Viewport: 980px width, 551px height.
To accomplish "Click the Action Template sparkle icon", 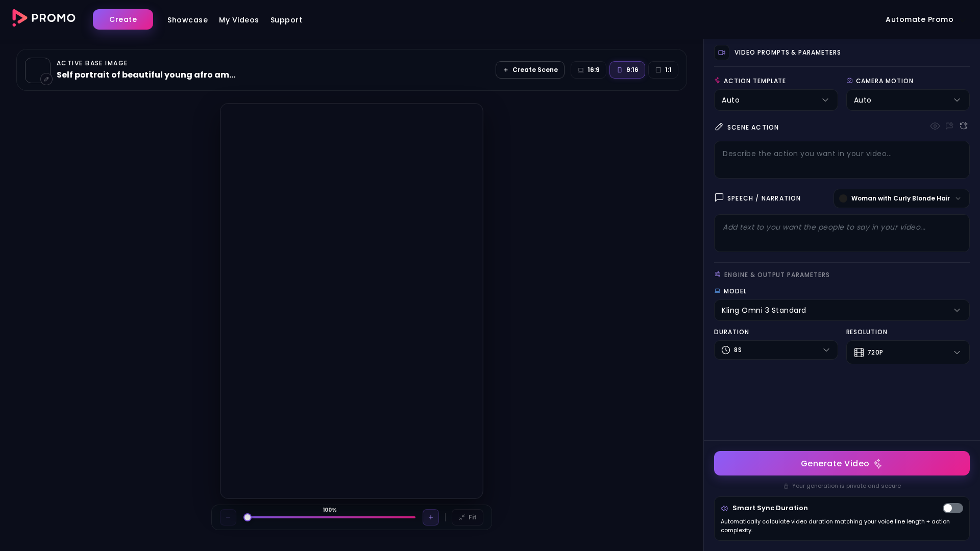I will click(x=717, y=81).
